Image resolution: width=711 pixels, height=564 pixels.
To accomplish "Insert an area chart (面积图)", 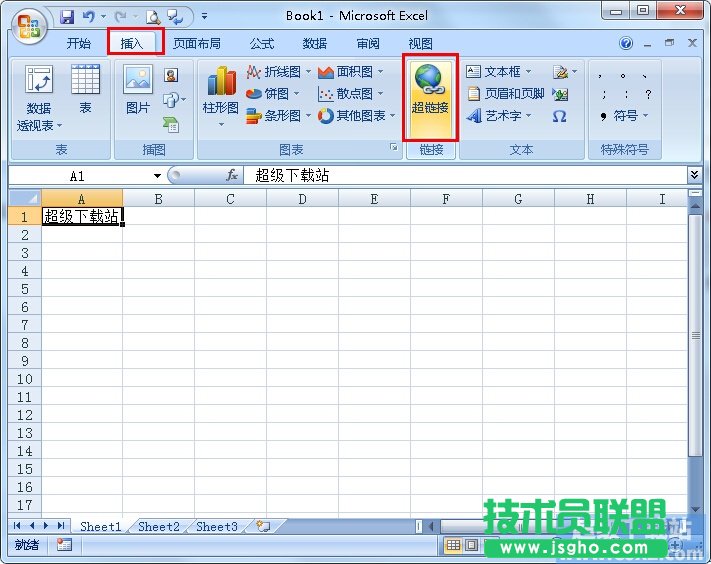I will [x=351, y=72].
